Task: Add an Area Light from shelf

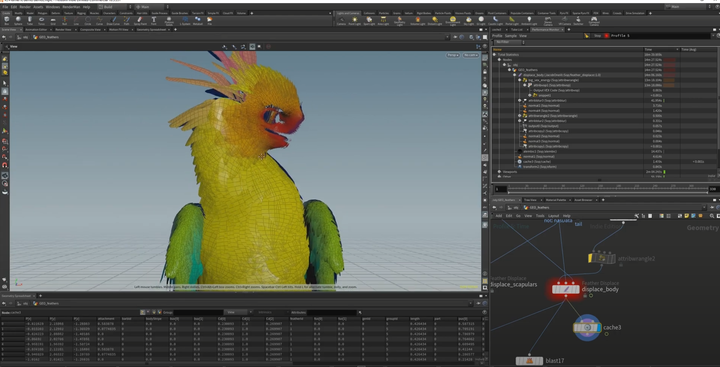Action: [x=383, y=21]
